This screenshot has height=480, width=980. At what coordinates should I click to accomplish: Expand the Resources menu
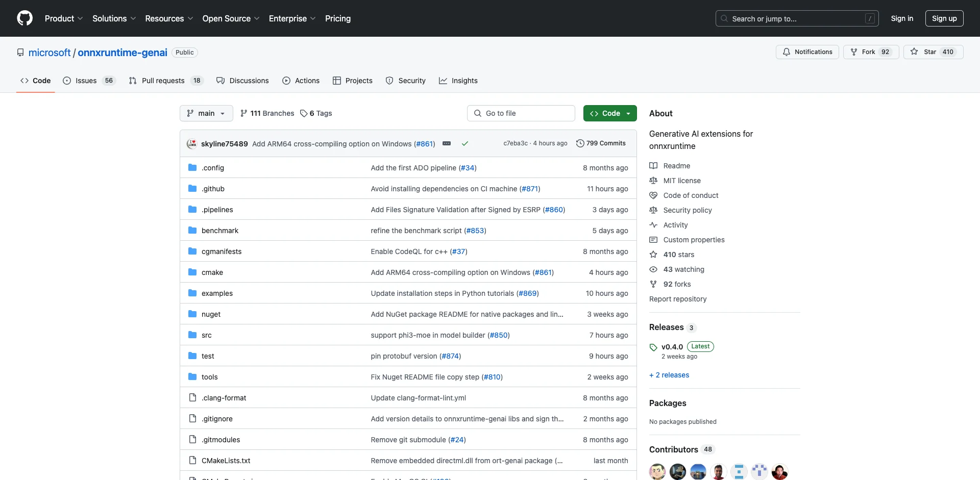169,18
